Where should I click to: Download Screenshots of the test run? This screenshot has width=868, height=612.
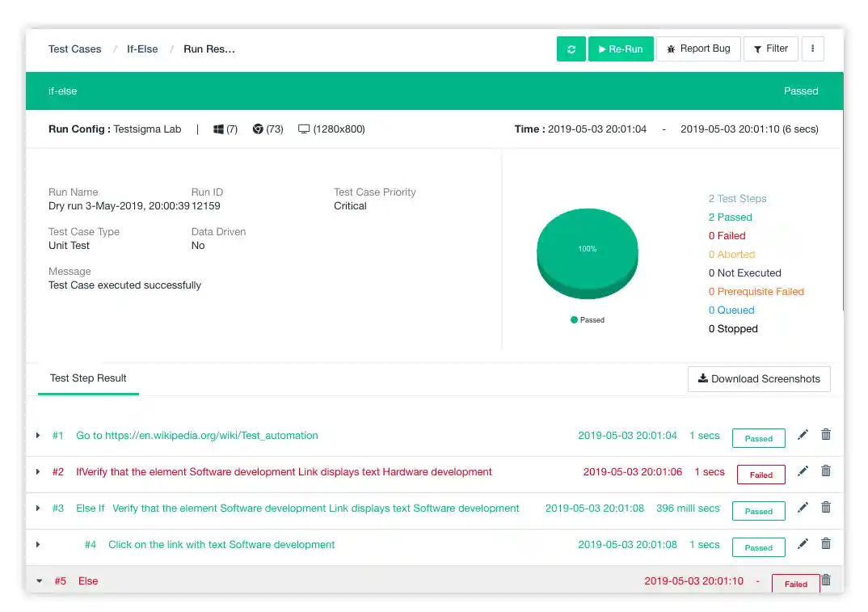(759, 379)
